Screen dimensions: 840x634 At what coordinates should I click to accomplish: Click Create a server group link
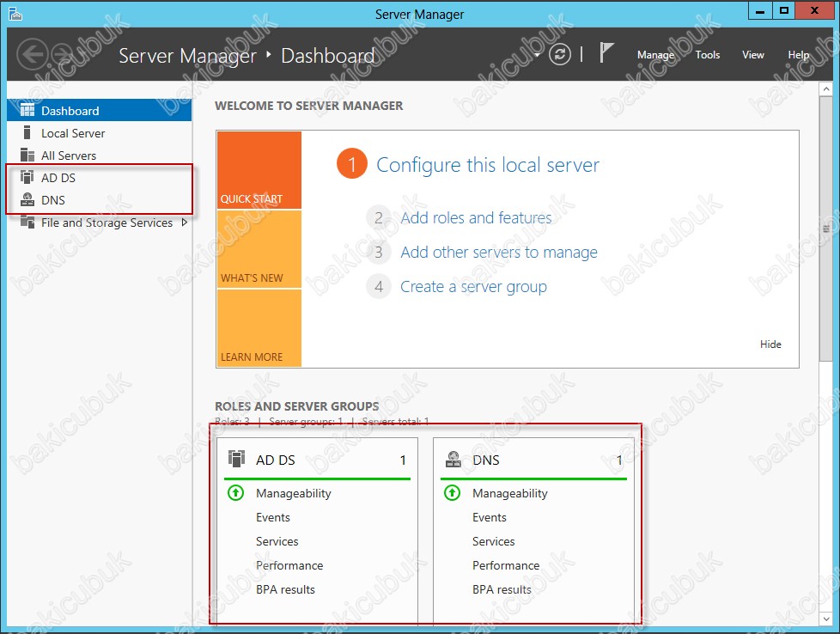(473, 287)
